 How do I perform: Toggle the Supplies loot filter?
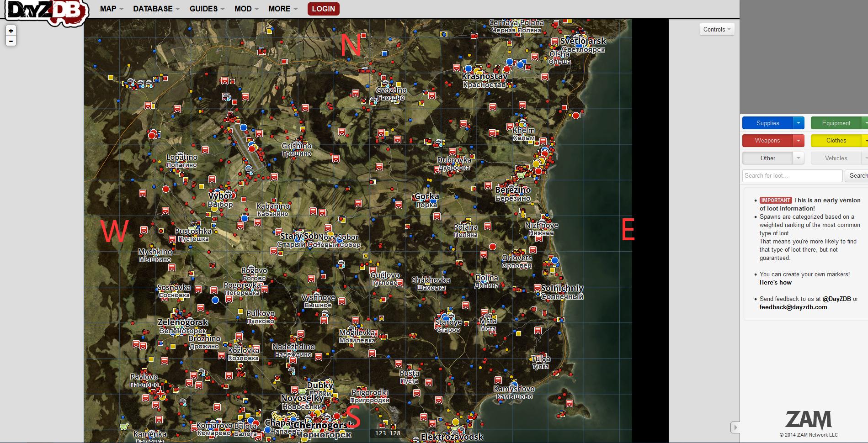[x=767, y=123]
